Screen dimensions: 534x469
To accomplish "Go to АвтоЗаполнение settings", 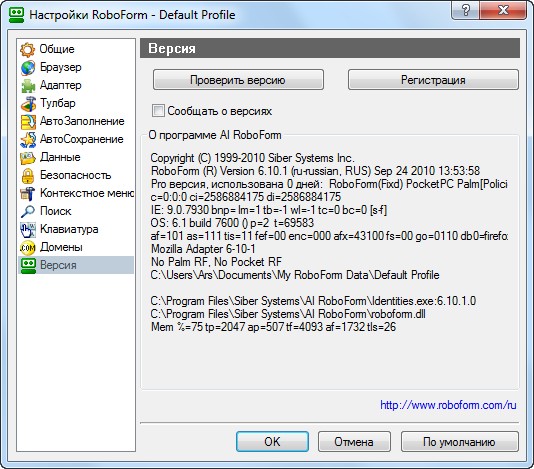I will pyautogui.click(x=76, y=121).
